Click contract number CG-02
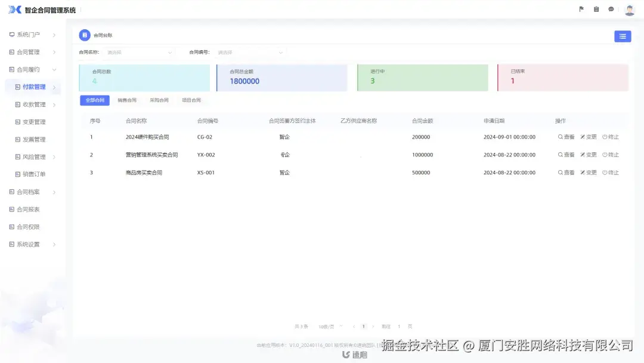644x363 pixels. click(x=205, y=137)
